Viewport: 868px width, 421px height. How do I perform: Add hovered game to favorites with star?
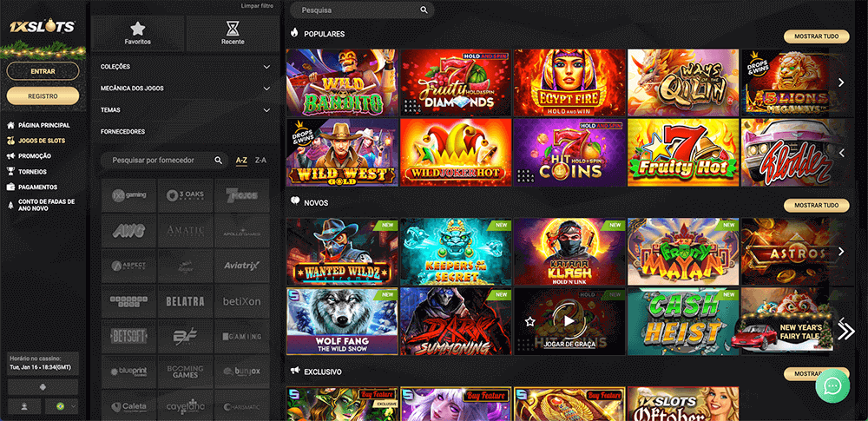(x=529, y=321)
